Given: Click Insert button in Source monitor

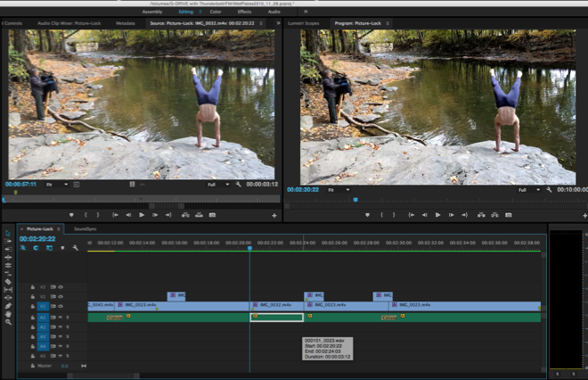Looking at the screenshot, I should tap(185, 215).
